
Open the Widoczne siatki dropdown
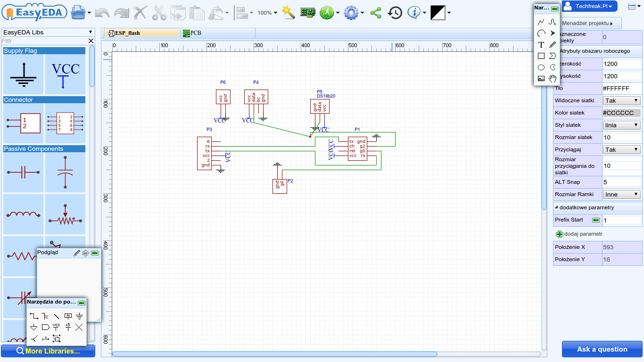(x=621, y=100)
